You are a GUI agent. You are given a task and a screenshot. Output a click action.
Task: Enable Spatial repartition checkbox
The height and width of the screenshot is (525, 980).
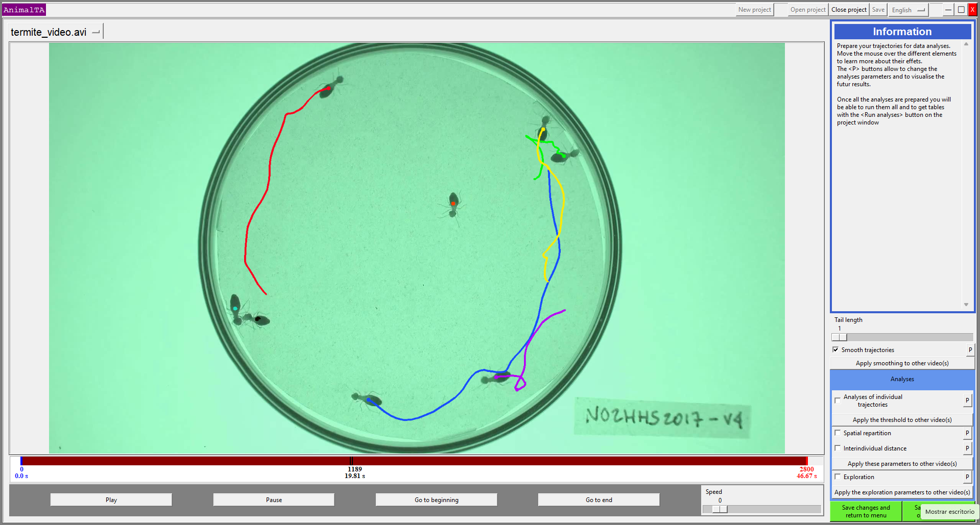coord(838,433)
